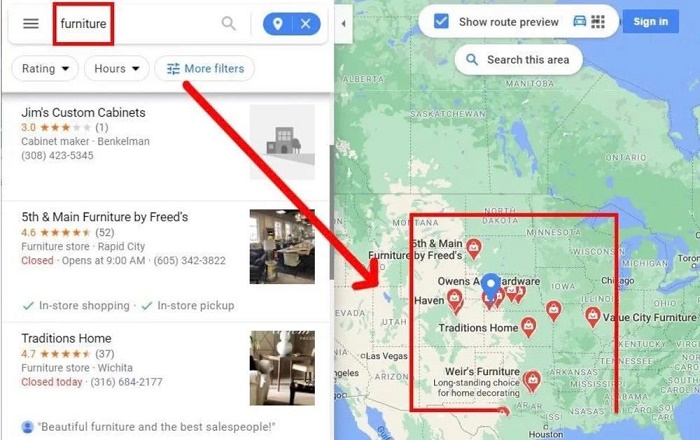Clear the search with the X icon

(306, 24)
